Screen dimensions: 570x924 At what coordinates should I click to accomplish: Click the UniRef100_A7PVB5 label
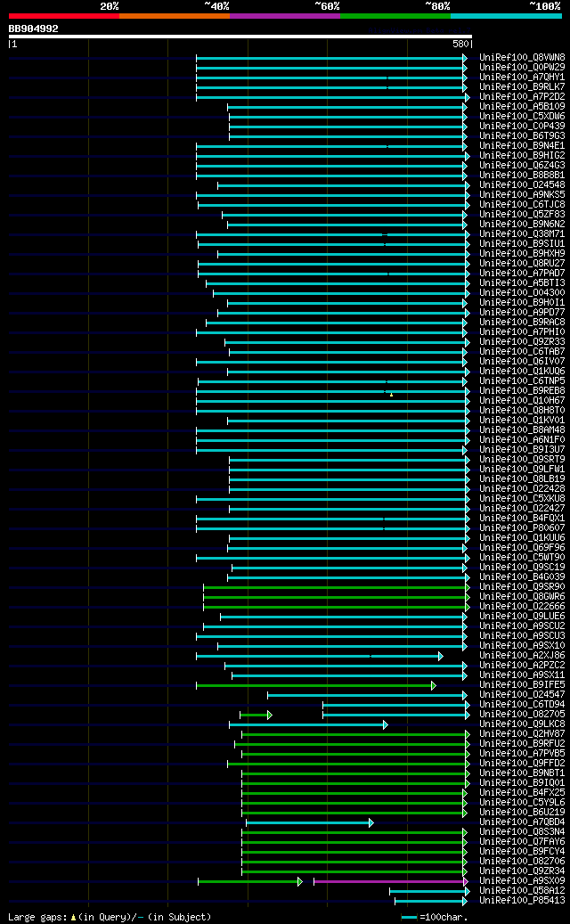click(522, 754)
